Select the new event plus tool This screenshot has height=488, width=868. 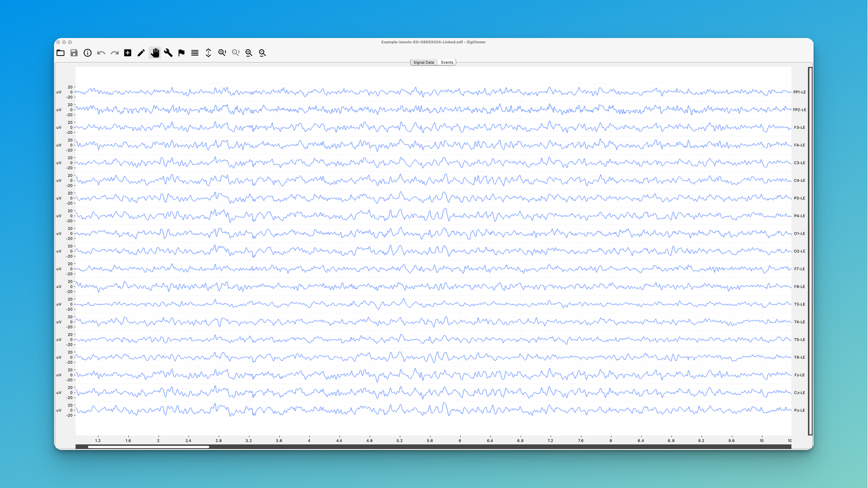(x=128, y=53)
